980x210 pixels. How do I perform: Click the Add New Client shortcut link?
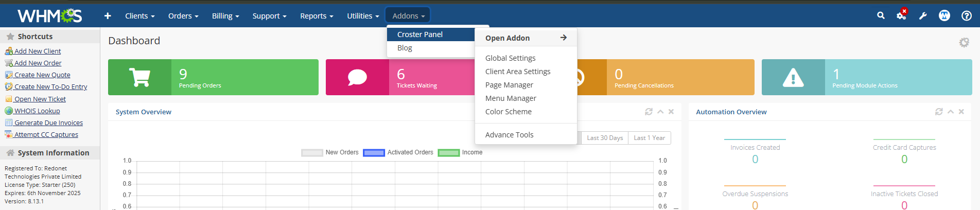coord(38,51)
